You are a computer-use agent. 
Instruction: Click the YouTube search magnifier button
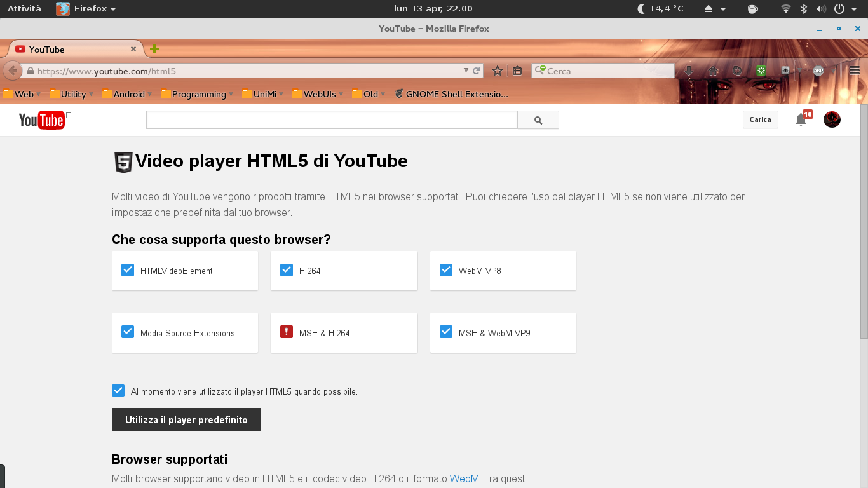538,120
